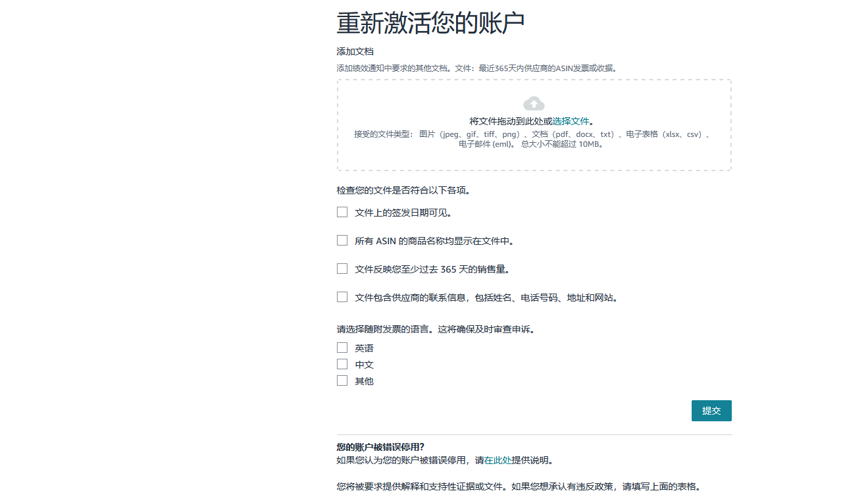This screenshot has height=495, width=868.
Task: Select the 其他 invoice language checkbox
Action: coord(342,380)
